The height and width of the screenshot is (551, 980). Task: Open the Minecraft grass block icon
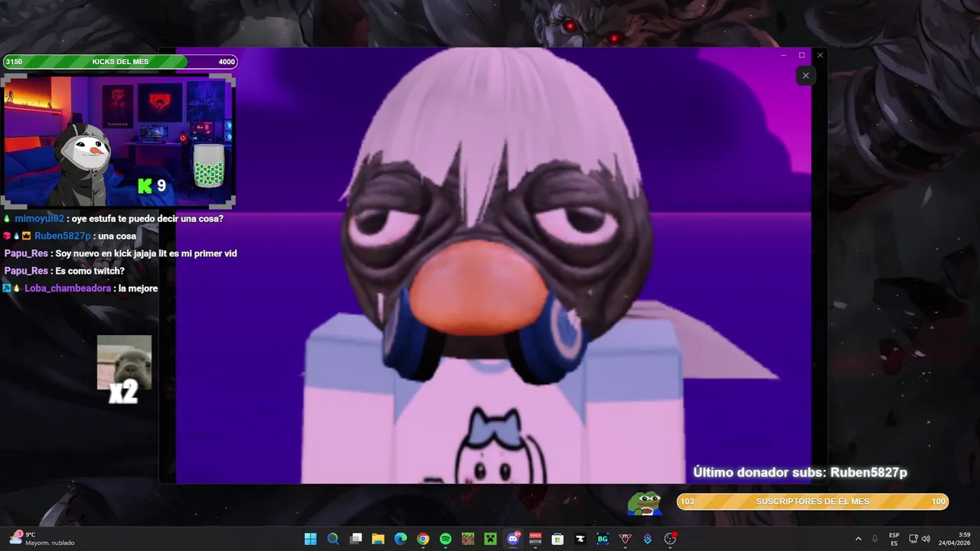468,539
